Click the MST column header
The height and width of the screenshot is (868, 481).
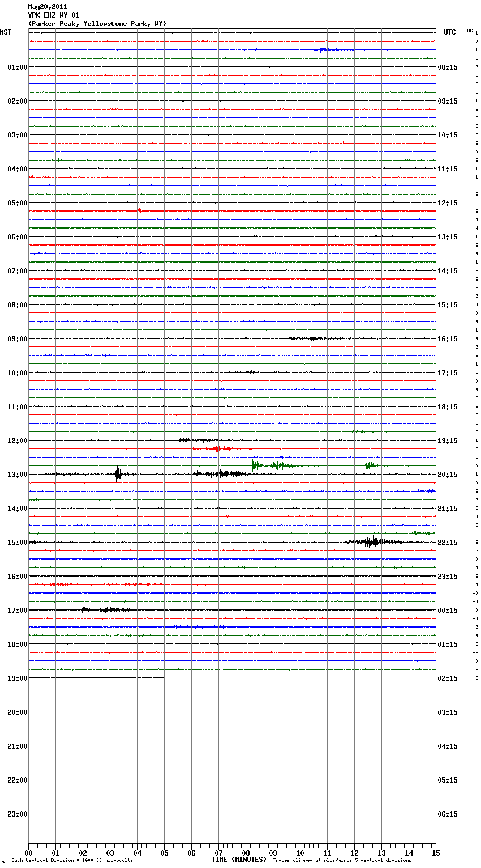coord(6,32)
